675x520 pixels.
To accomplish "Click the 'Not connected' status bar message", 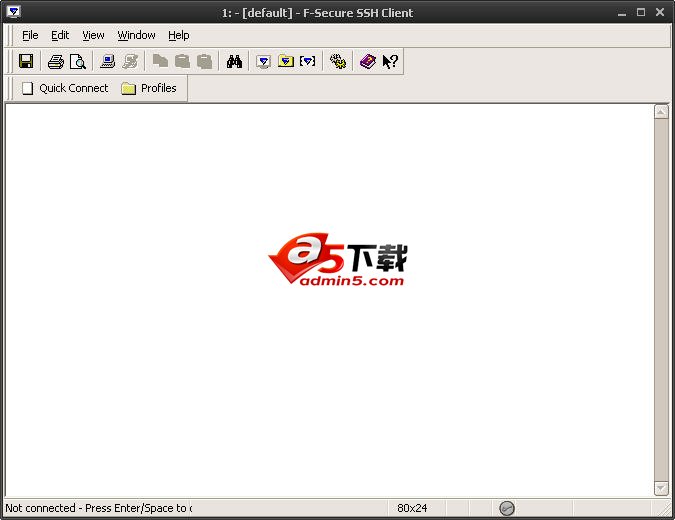I will point(99,508).
